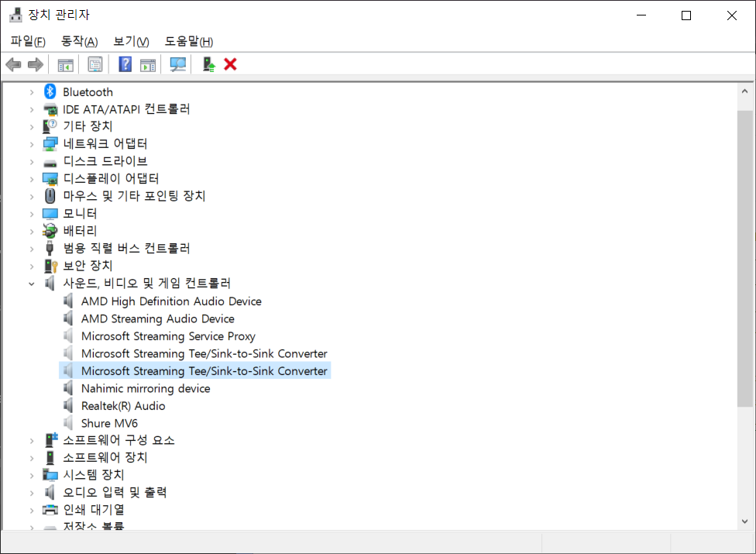Click the 보안 장치 category icon

click(x=50, y=266)
